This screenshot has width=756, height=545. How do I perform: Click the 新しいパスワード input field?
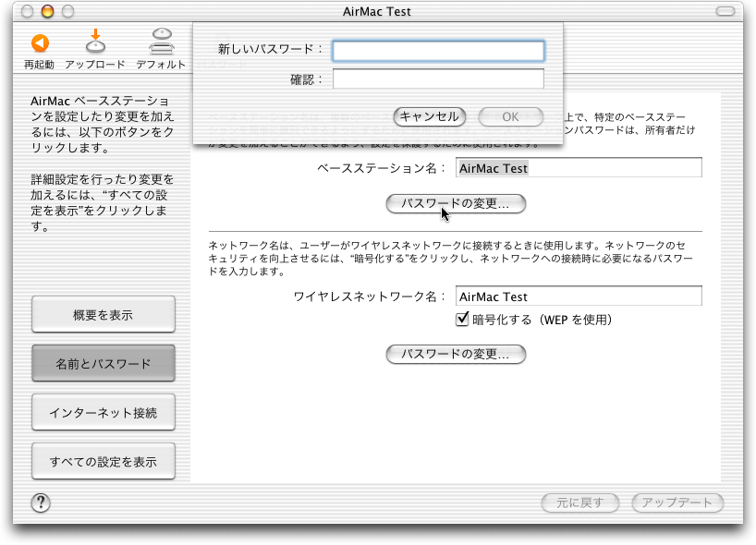click(x=438, y=50)
